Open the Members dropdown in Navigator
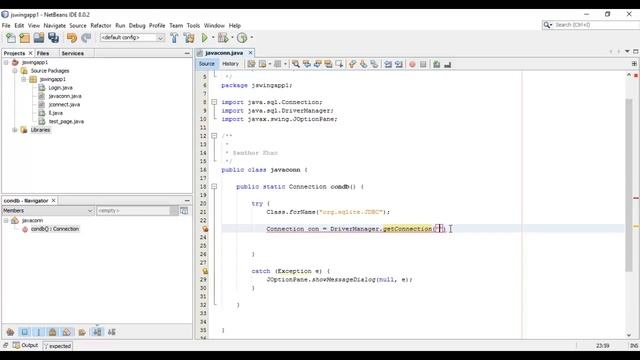 pos(90,211)
